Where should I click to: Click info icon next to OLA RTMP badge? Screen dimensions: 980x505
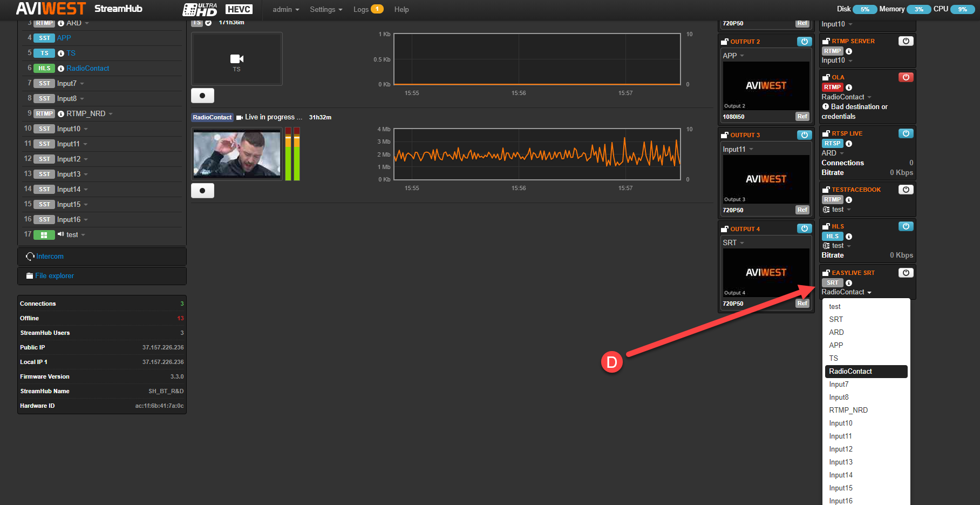[x=849, y=87]
